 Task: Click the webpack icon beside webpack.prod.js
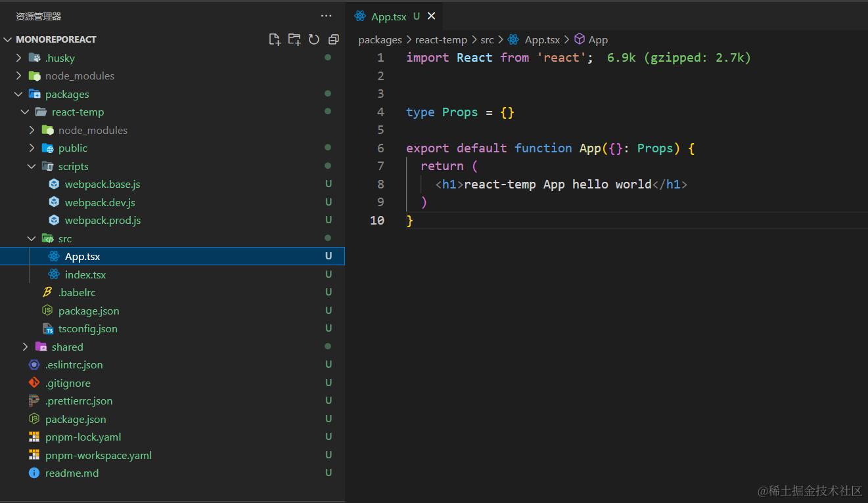pyautogui.click(x=54, y=220)
